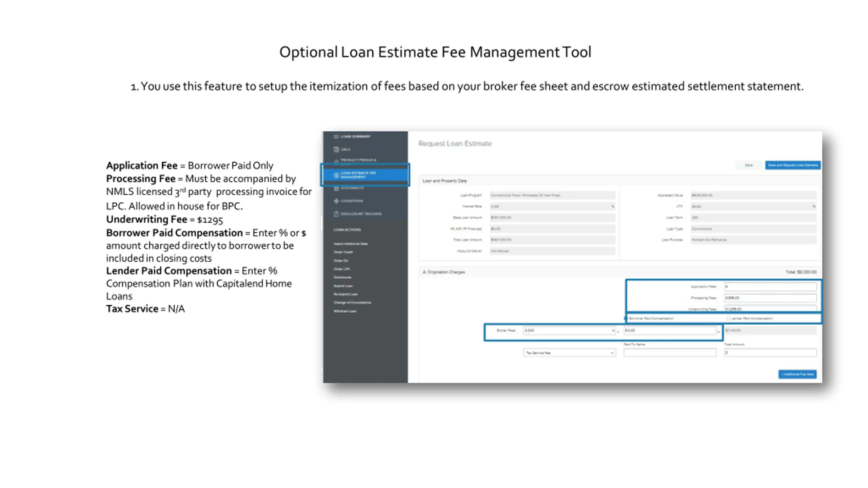Screen dimensions: 868x488
Task: Click the URLA form icon
Action: point(336,149)
